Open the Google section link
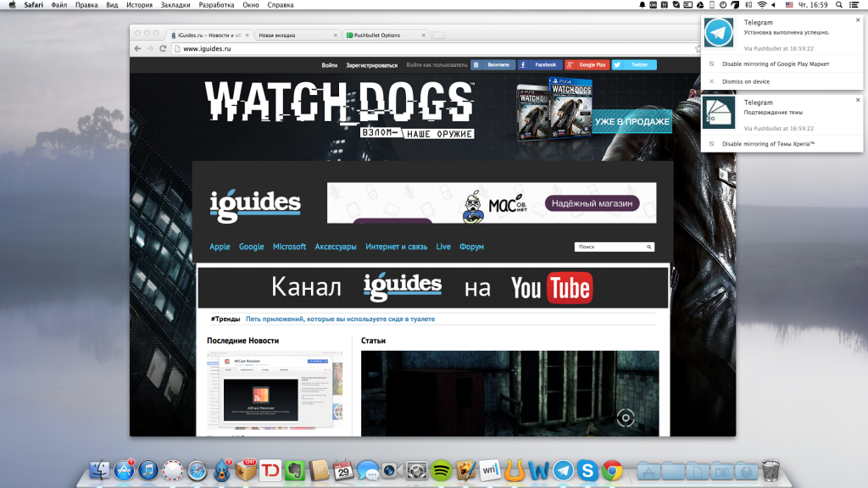 coord(251,247)
